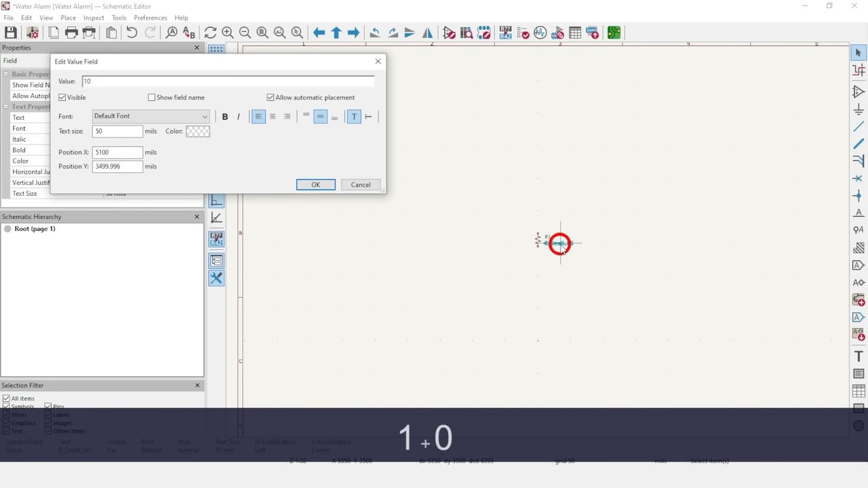Open the Place menu
This screenshot has height=488, width=868.
tap(68, 18)
